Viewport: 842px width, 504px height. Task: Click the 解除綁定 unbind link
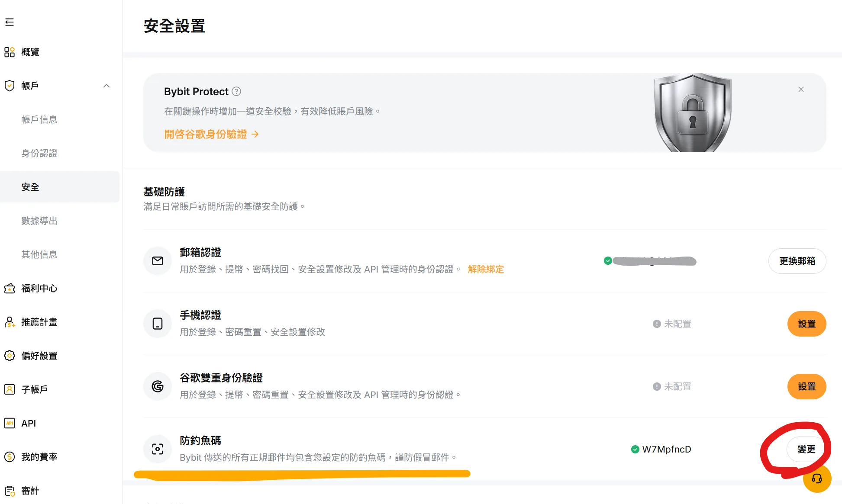pyautogui.click(x=486, y=269)
